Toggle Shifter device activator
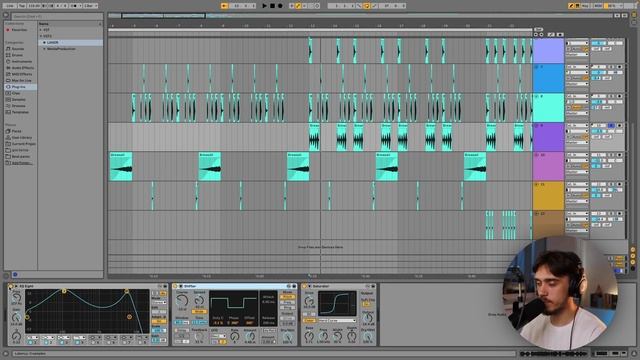This screenshot has height=360, width=640. click(175, 287)
